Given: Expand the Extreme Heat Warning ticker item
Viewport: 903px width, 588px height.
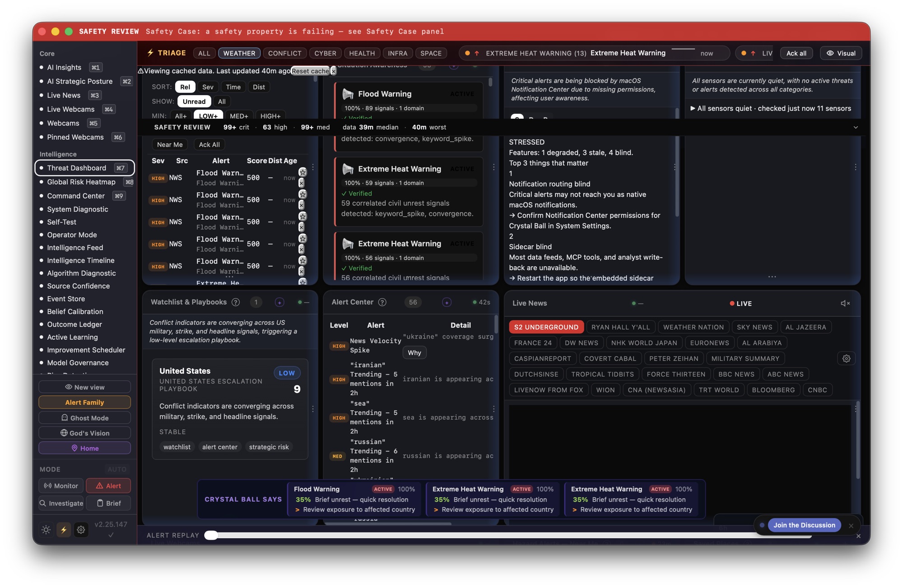Looking at the screenshot, I should [x=594, y=53].
